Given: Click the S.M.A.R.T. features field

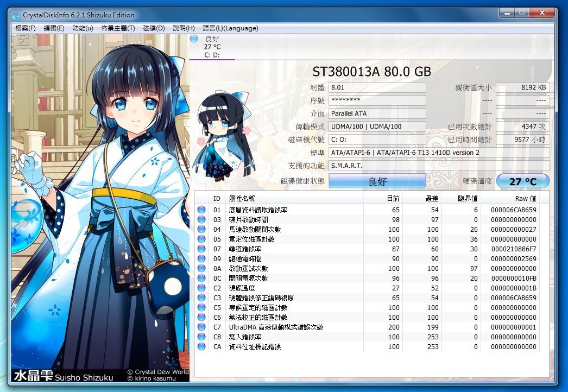Looking at the screenshot, I should click(x=439, y=166).
